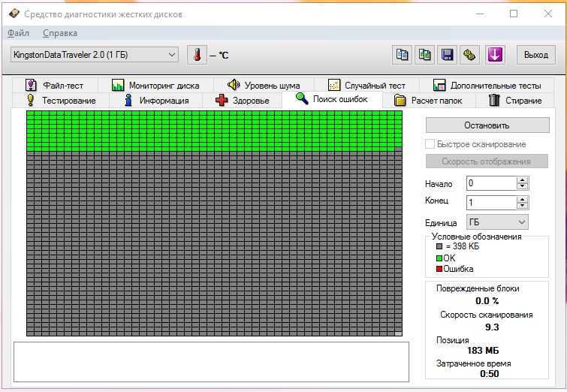The width and height of the screenshot is (567, 392).
Task: Open KingstonDataTraveler drive dropdown
Action: pyautogui.click(x=95, y=55)
